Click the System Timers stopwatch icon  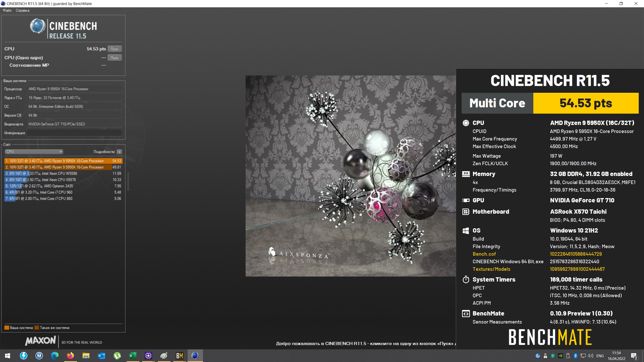click(x=466, y=279)
